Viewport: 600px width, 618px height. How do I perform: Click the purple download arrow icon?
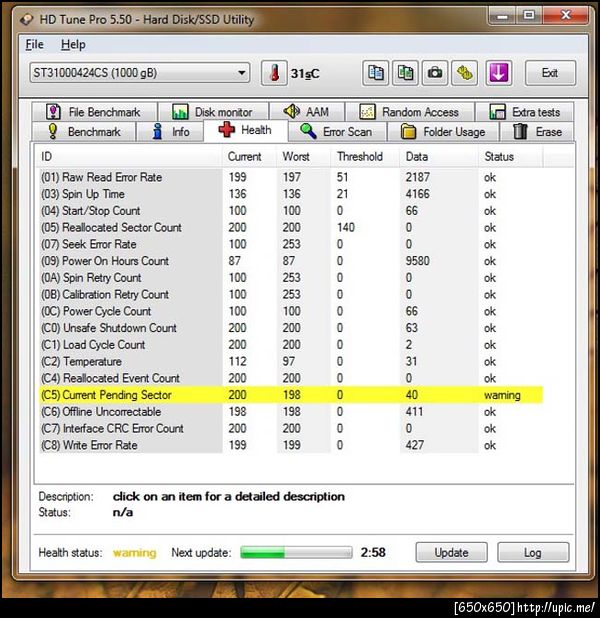[499, 73]
